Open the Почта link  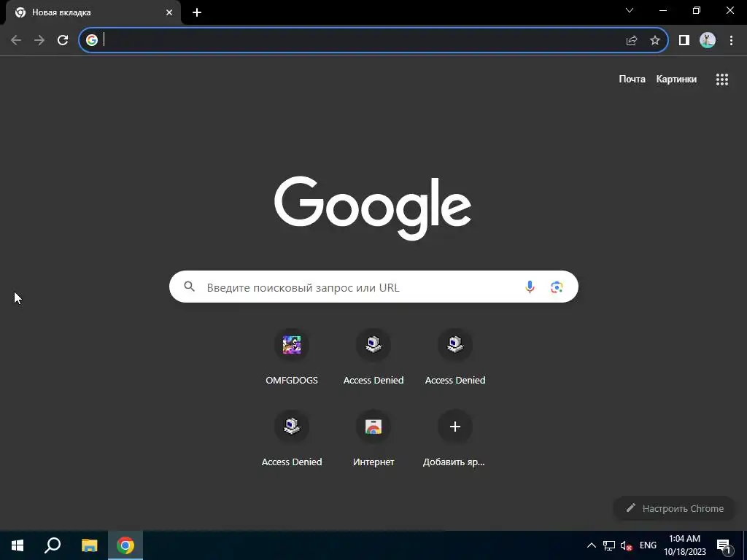[632, 79]
